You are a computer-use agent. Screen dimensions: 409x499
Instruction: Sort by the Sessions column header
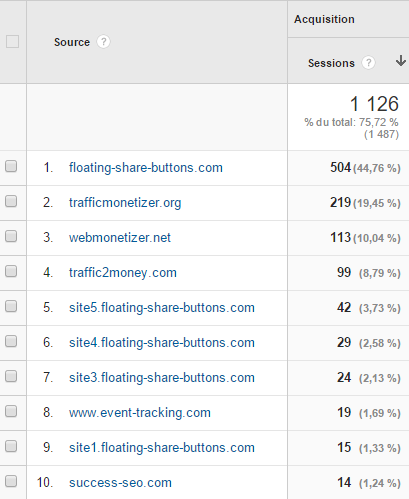point(331,63)
